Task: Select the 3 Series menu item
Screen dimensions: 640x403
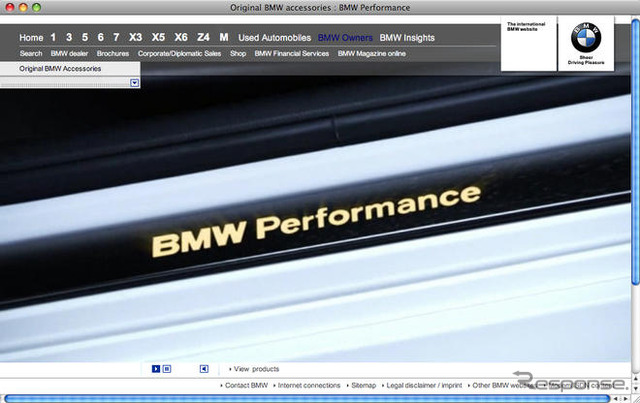Action: [x=69, y=38]
